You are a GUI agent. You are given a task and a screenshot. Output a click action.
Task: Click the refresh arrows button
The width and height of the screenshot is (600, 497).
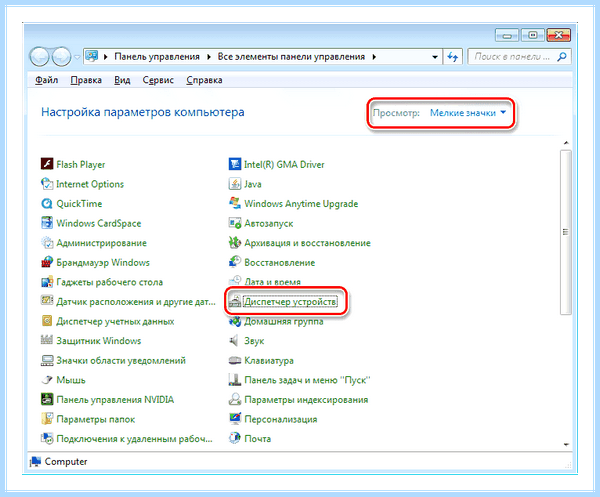click(x=453, y=57)
